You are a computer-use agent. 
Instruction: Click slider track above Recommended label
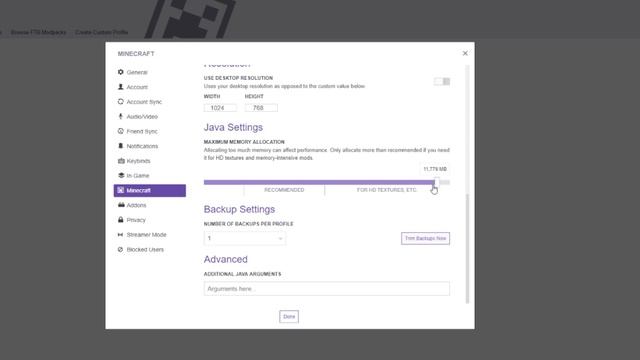click(284, 182)
